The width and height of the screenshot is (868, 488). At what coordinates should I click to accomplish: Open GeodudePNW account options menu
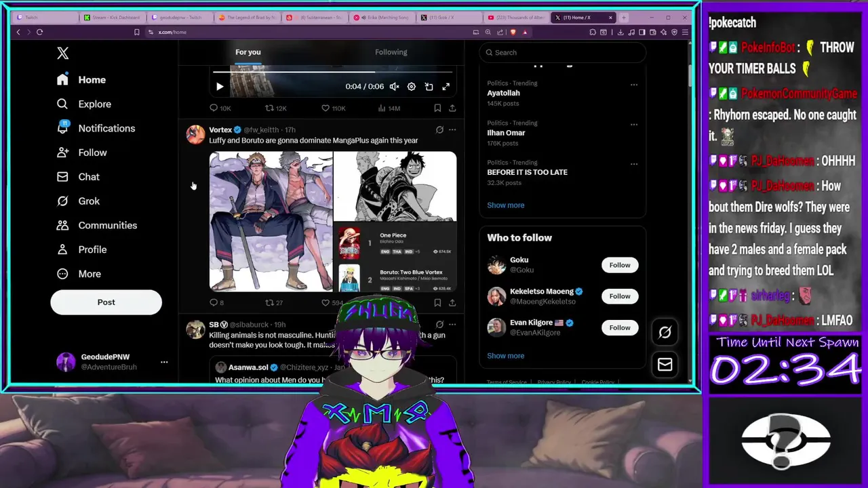[x=164, y=363]
